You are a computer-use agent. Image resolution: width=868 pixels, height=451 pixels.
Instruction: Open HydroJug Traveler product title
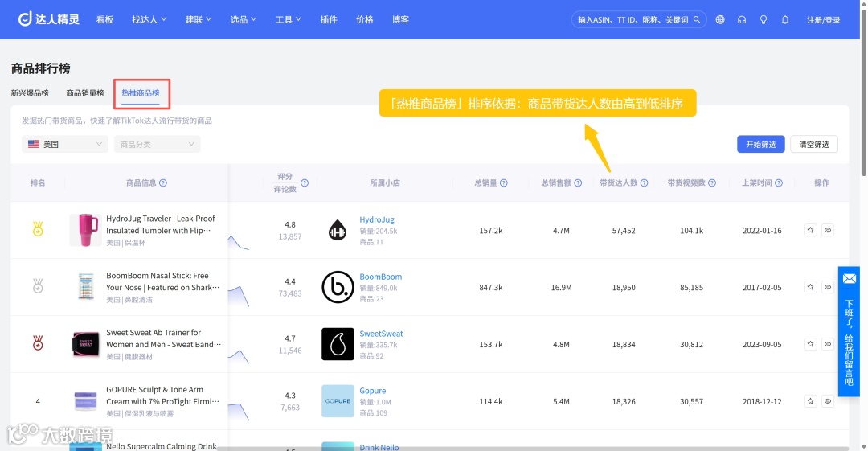(x=161, y=224)
